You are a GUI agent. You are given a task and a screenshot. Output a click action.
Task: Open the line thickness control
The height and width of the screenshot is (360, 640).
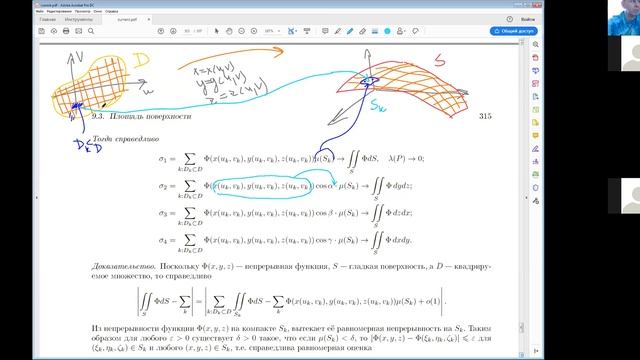click(x=375, y=31)
